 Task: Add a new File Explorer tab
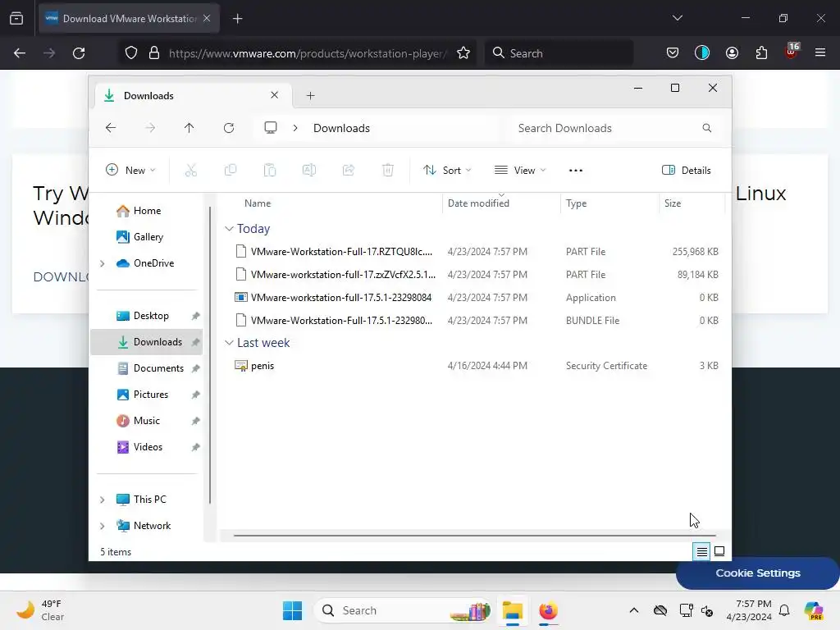[310, 96]
